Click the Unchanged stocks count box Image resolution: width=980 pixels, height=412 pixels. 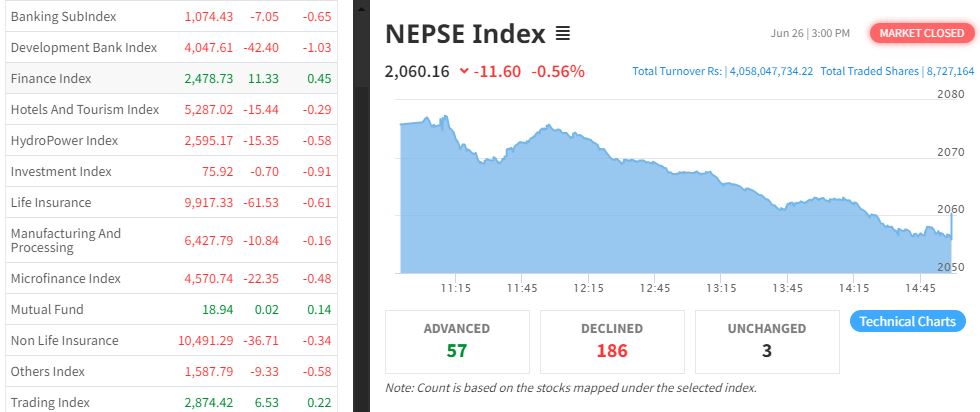tap(767, 340)
